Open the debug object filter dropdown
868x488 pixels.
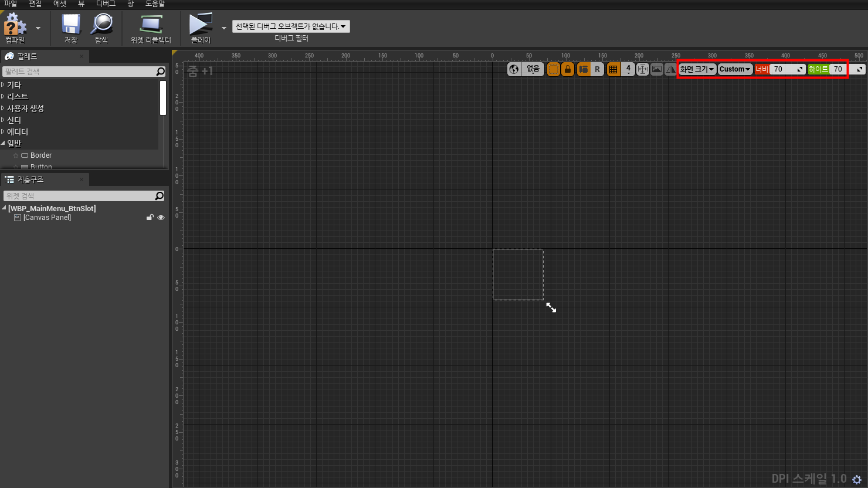(x=291, y=26)
